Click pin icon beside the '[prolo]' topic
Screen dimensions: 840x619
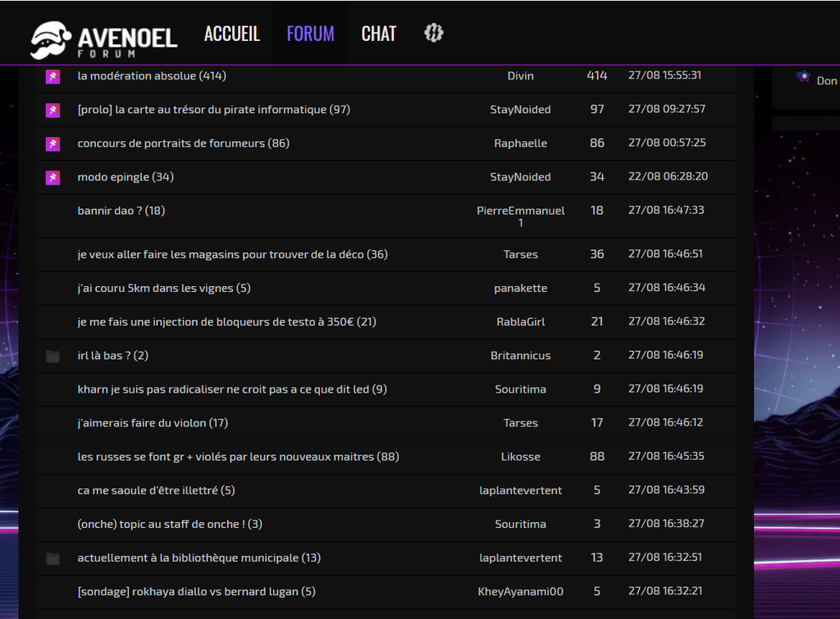(x=52, y=110)
